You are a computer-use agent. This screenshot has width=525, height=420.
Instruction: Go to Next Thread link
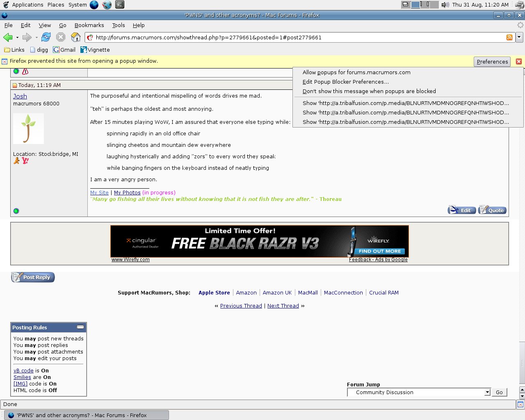tap(283, 306)
